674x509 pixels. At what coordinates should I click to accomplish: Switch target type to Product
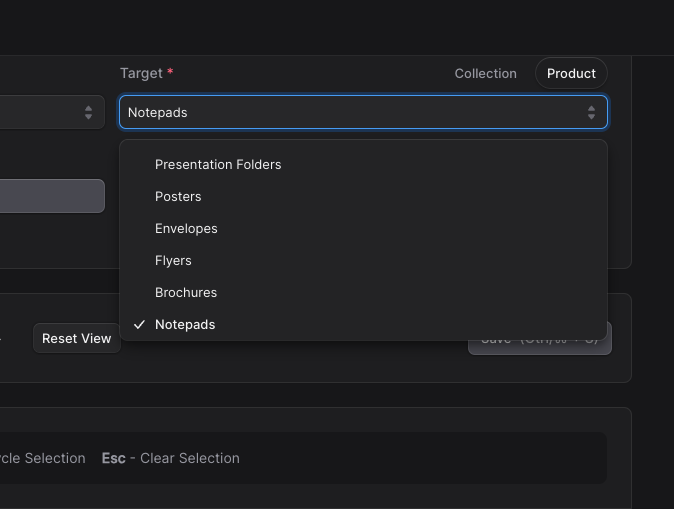pyautogui.click(x=571, y=74)
